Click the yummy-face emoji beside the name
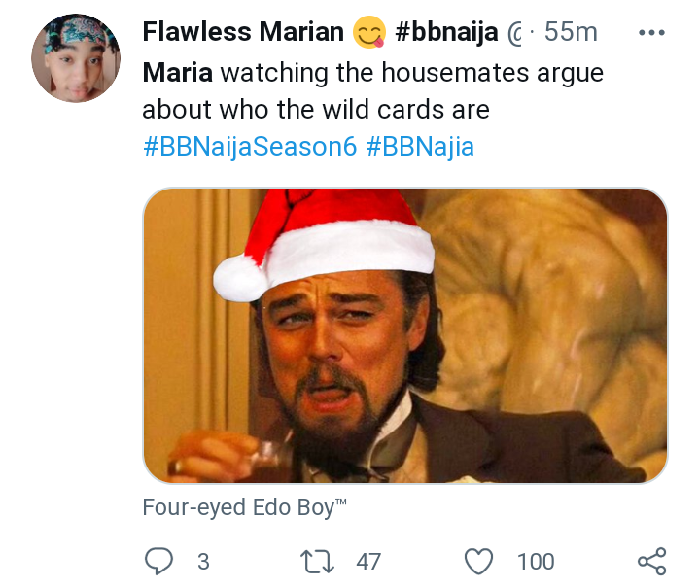The height and width of the screenshot is (588, 700). 370,33
